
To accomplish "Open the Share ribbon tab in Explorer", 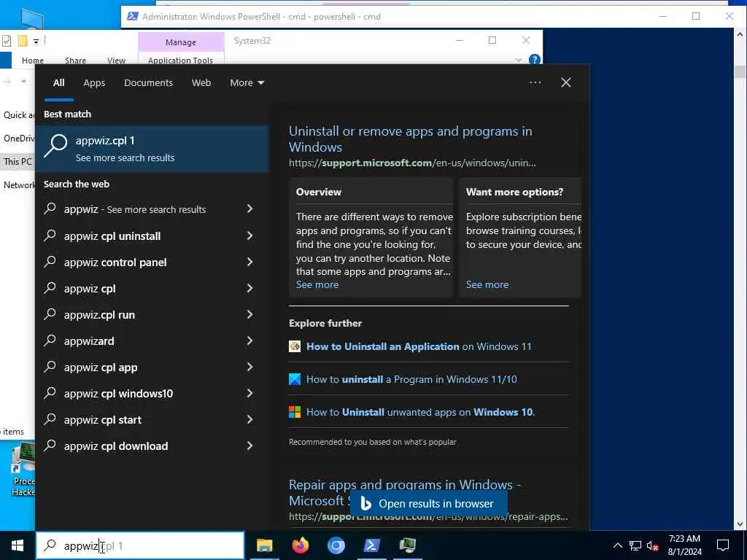I will 75,60.
